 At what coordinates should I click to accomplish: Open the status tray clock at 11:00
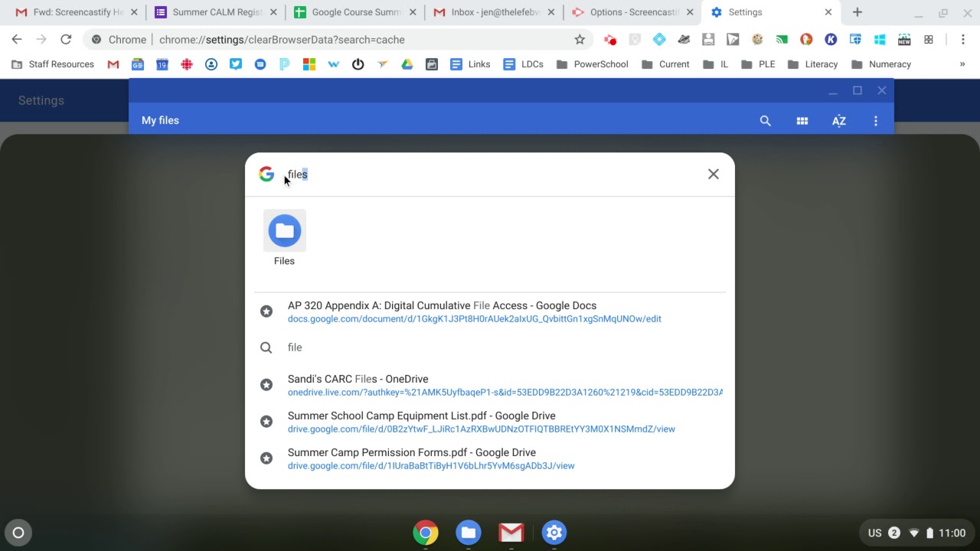point(952,533)
